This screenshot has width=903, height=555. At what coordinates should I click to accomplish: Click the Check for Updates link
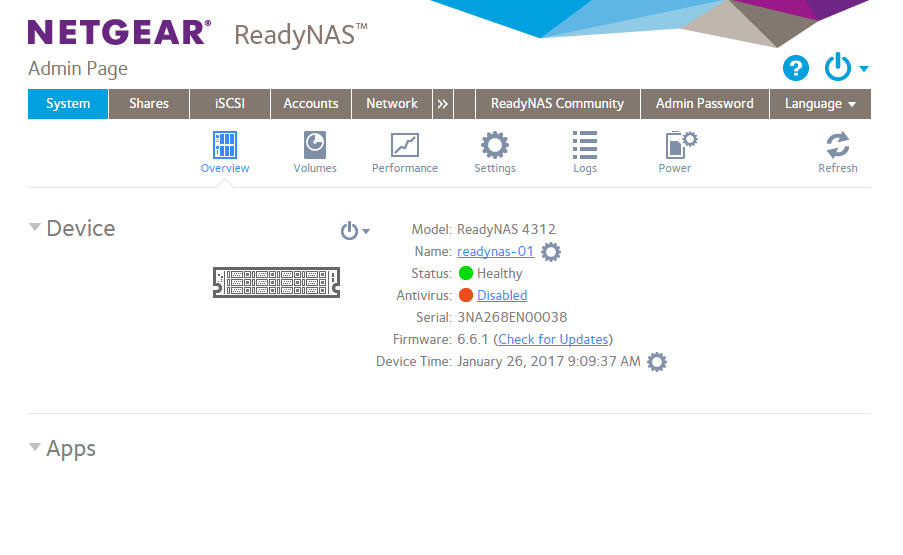pos(553,340)
